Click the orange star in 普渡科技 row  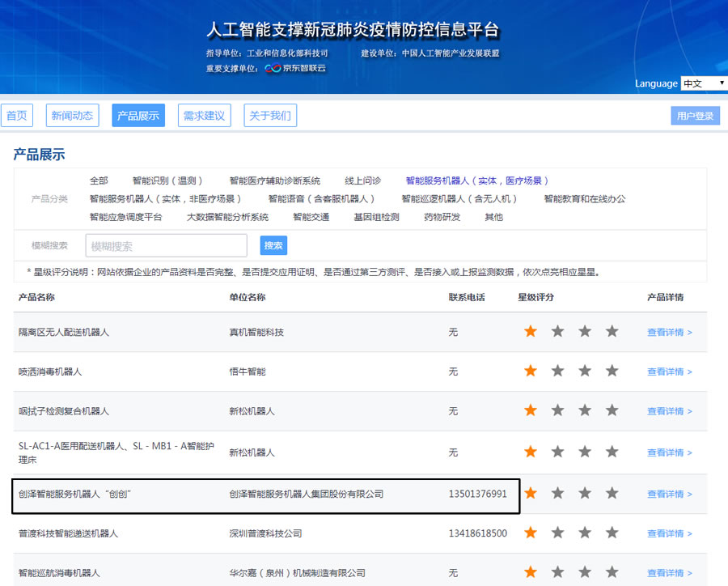coord(531,533)
